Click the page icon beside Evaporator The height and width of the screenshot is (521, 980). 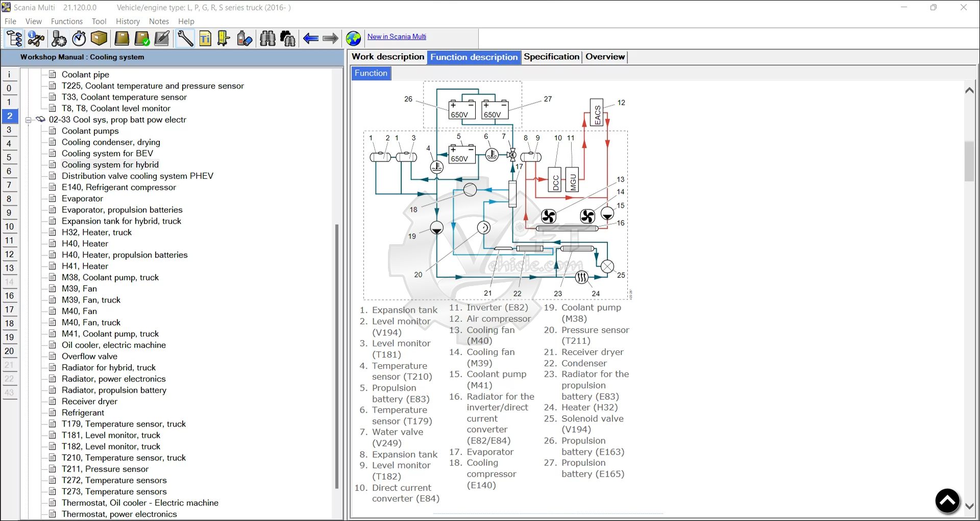point(52,198)
